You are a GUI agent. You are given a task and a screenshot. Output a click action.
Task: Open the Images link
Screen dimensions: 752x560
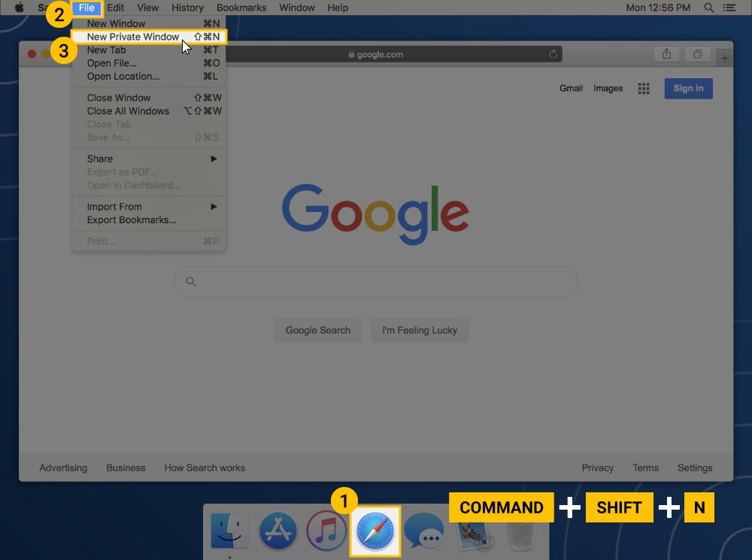[x=608, y=88]
